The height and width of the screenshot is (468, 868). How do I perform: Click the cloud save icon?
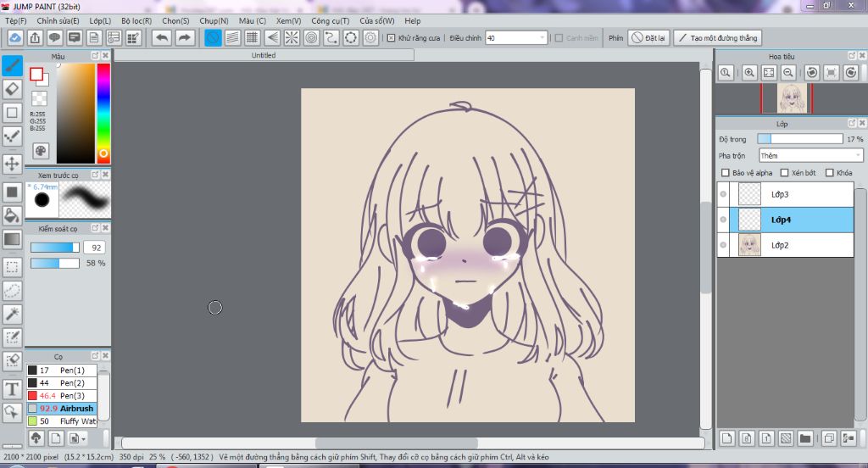tap(15, 37)
